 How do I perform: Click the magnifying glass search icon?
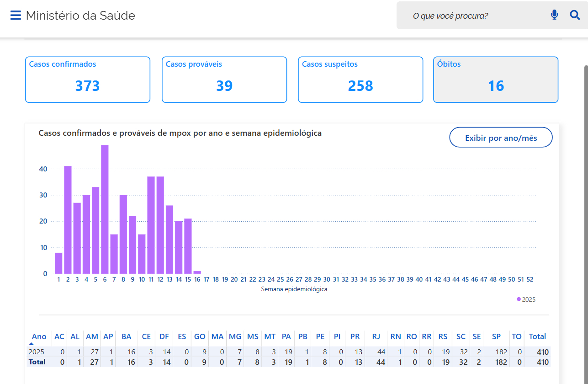[x=575, y=15]
